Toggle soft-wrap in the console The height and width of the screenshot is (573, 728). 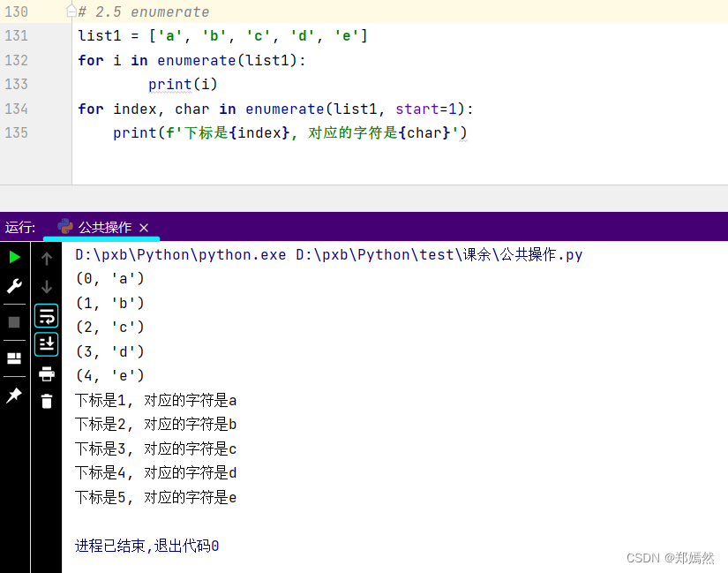46,315
